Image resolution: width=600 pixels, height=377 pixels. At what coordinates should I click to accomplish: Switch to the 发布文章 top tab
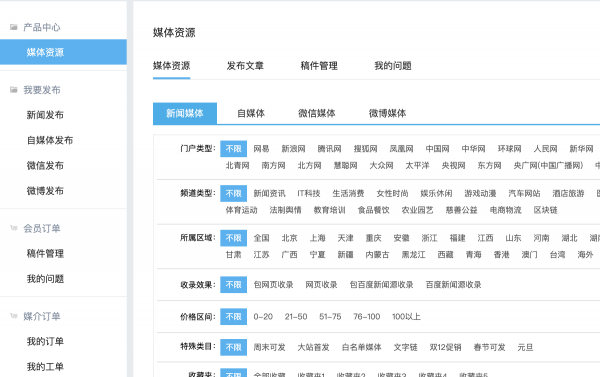pyautogui.click(x=245, y=66)
